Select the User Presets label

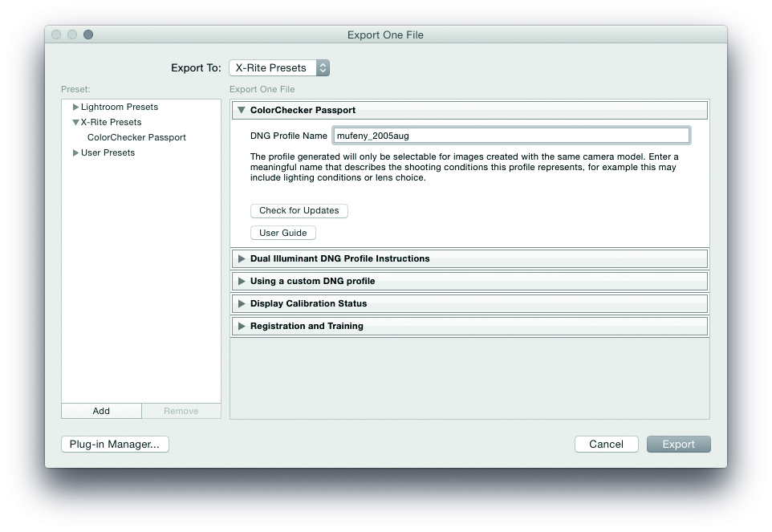[x=108, y=153]
